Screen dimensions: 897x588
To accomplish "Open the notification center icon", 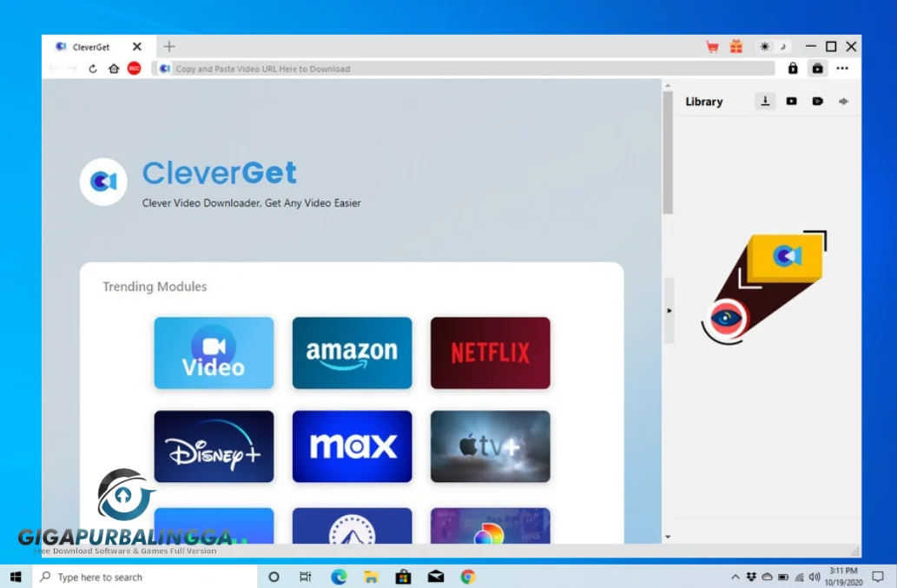I will click(x=878, y=577).
